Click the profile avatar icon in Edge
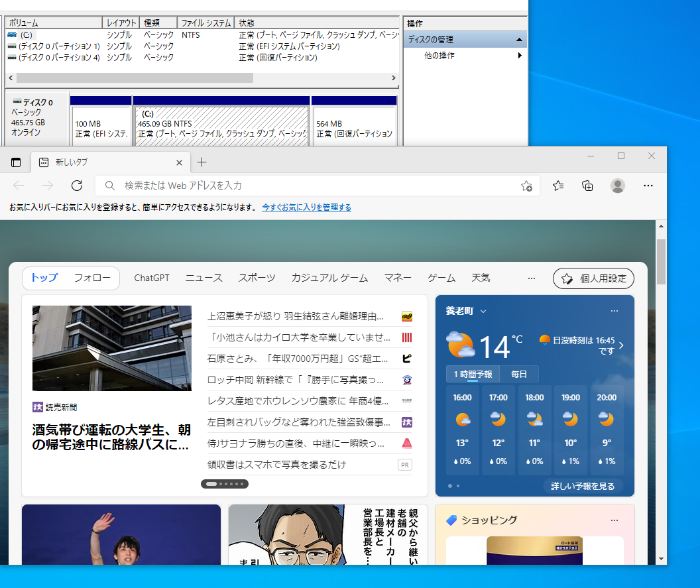Screen dimensions: 700x588 [x=617, y=186]
